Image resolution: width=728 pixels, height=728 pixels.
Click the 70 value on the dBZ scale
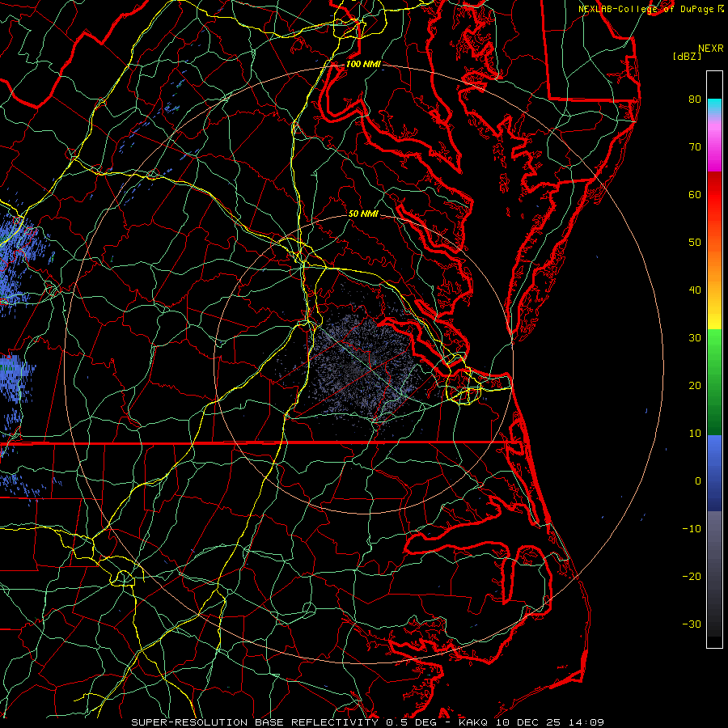pos(695,146)
